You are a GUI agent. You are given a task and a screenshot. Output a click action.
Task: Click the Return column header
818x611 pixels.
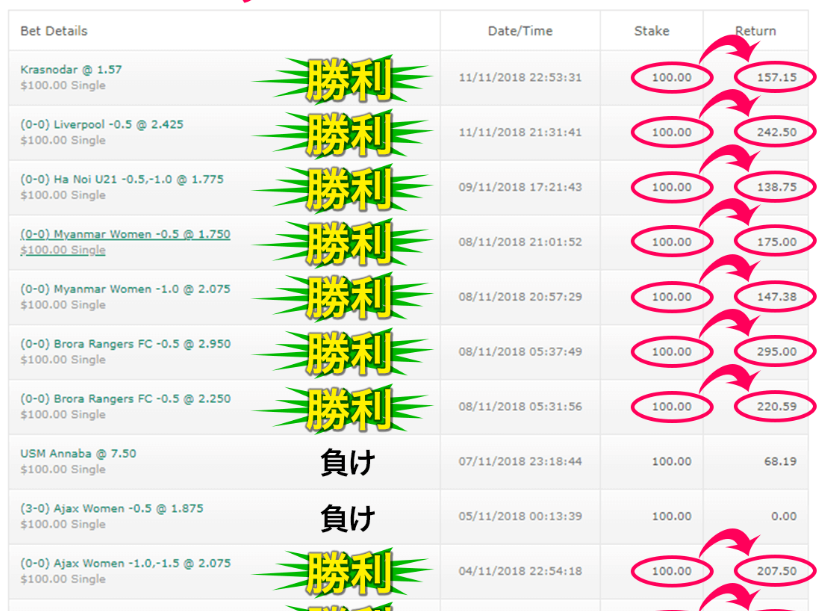755,31
